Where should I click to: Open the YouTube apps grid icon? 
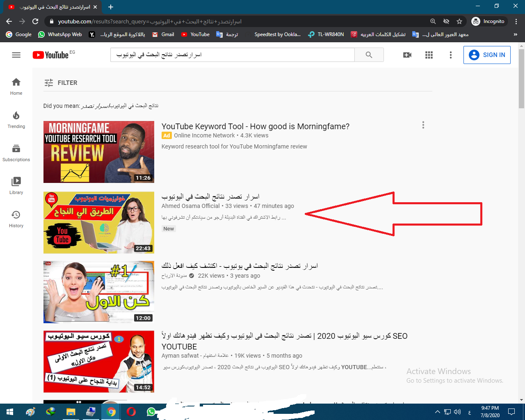coord(429,55)
